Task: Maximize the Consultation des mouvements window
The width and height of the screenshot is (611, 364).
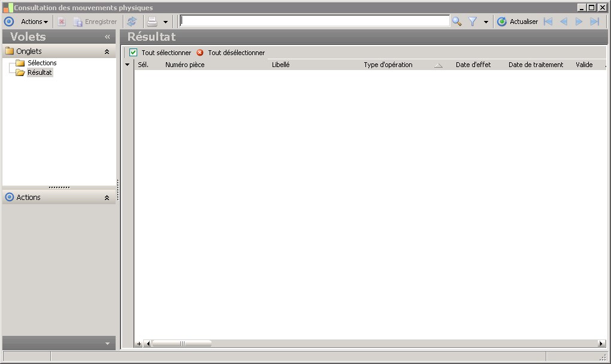Action: click(591, 7)
